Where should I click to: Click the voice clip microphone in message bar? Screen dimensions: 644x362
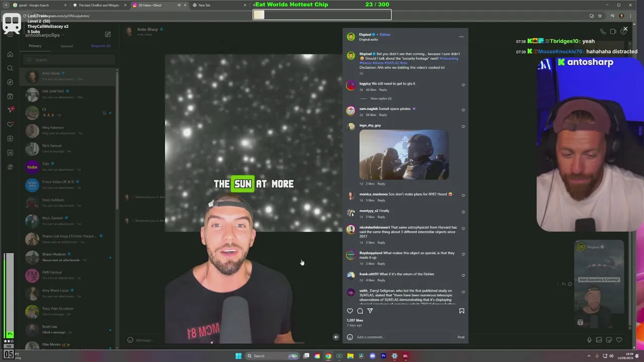point(589,340)
